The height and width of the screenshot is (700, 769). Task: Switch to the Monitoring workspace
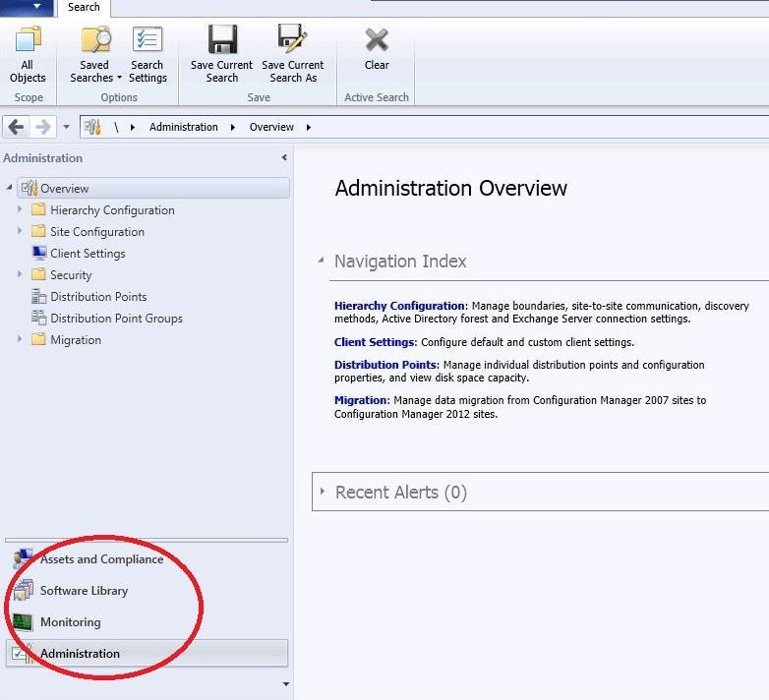click(x=70, y=622)
